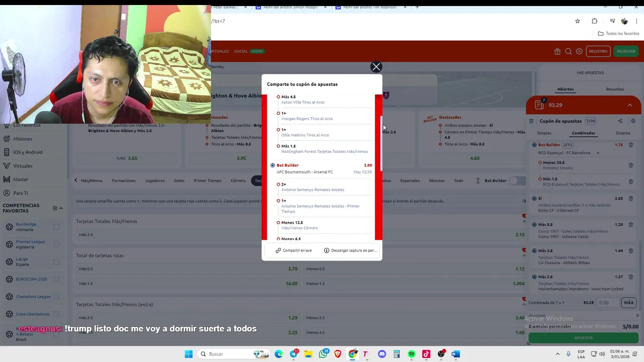Select the Simples coupon tab
The image size is (644, 362).
click(x=544, y=133)
